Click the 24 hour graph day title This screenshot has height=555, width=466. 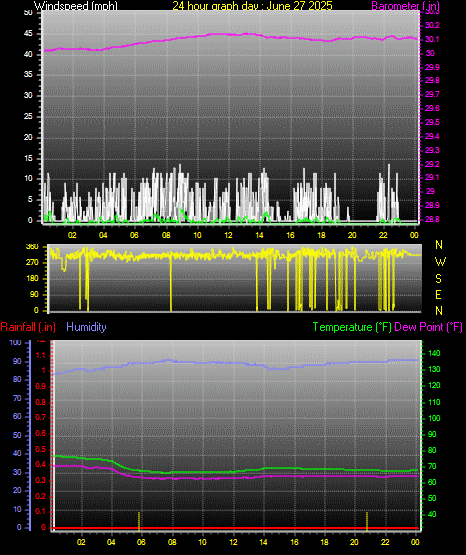point(252,6)
